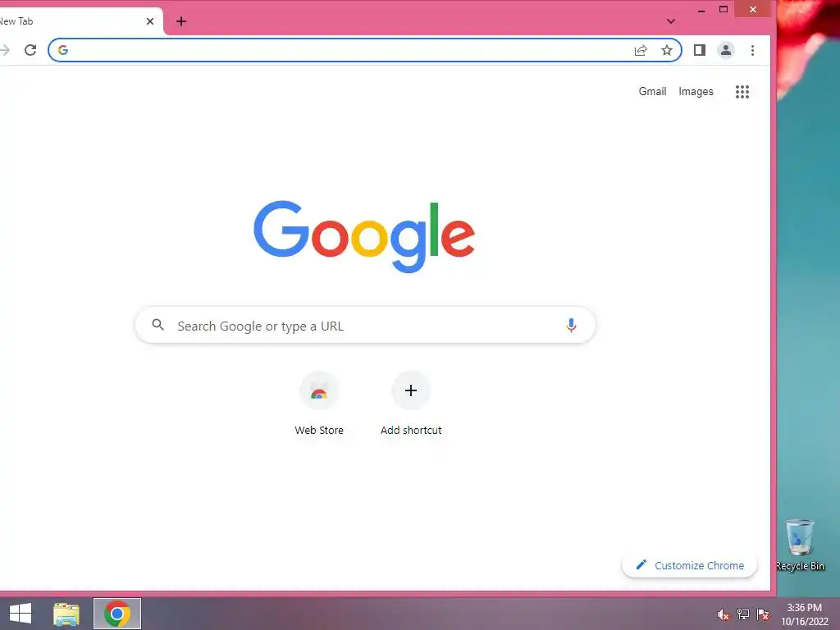Screen dimensions: 840x630
Task: Click the magnifier icon in the search box
Action: pyautogui.click(x=157, y=325)
